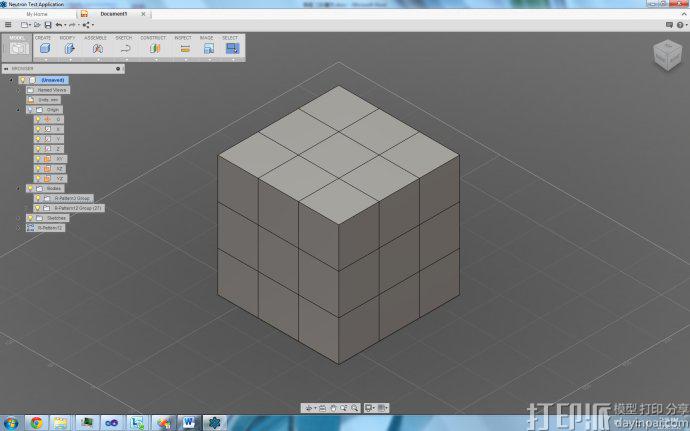Toggle visibility bulb of the XY plane

(x=38, y=158)
